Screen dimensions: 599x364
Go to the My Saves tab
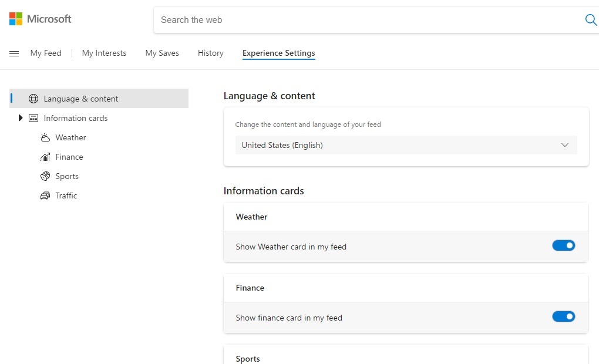(x=162, y=53)
